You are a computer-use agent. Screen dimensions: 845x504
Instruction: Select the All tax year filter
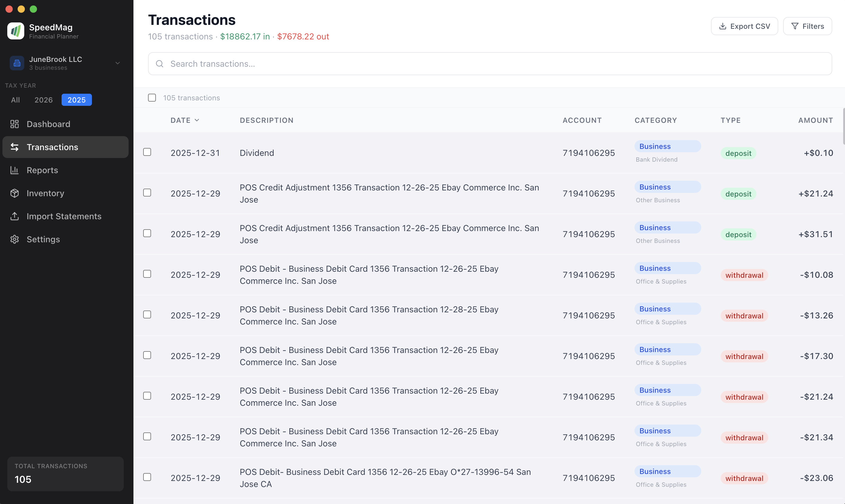click(x=15, y=99)
